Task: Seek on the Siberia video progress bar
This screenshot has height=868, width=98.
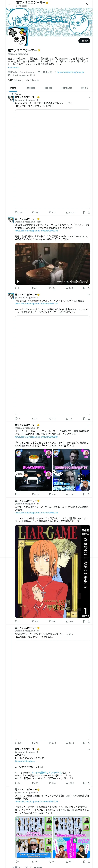Action: tap(52, 277)
